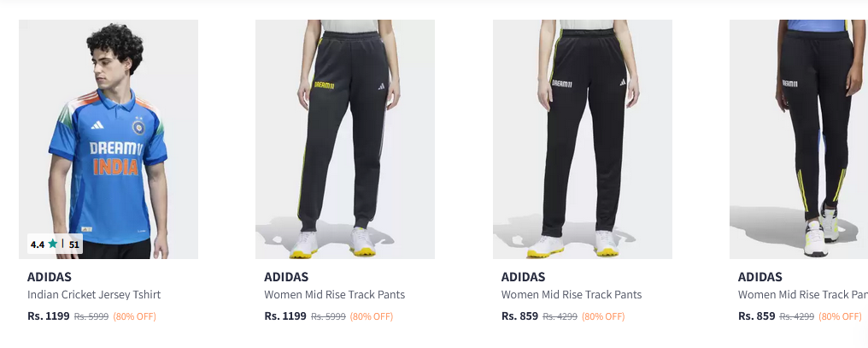Click the green star in the rating badge
The height and width of the screenshot is (348, 868).
point(53,244)
